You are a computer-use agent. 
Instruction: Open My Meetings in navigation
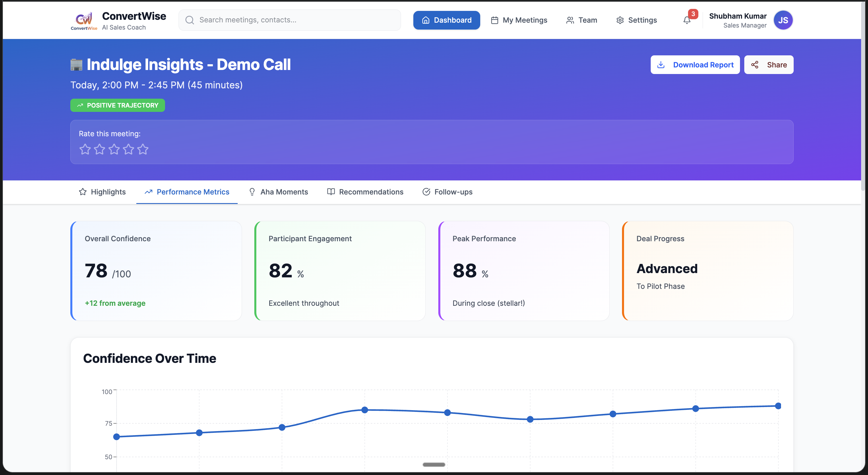(x=519, y=20)
